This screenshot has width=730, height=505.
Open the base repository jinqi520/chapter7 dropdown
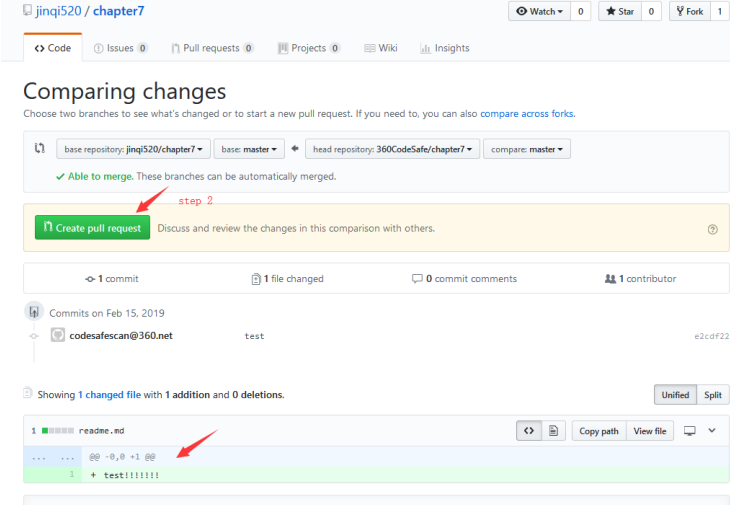point(133,149)
